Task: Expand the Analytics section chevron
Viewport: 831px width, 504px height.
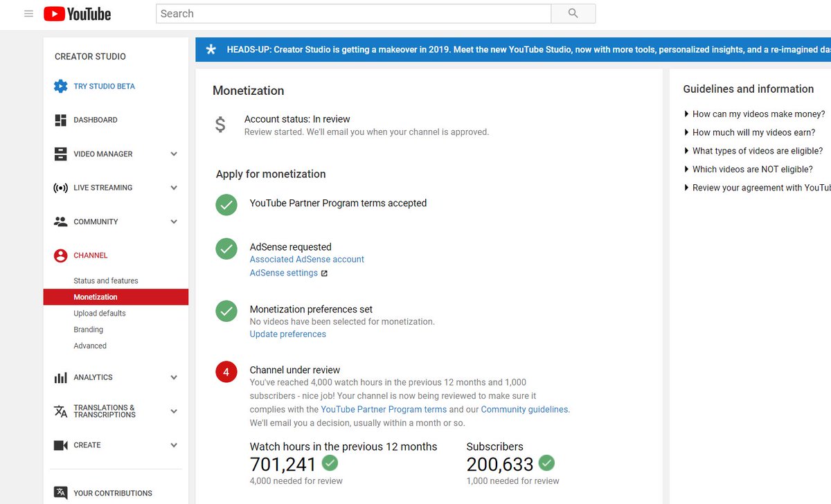Action: 174,377
